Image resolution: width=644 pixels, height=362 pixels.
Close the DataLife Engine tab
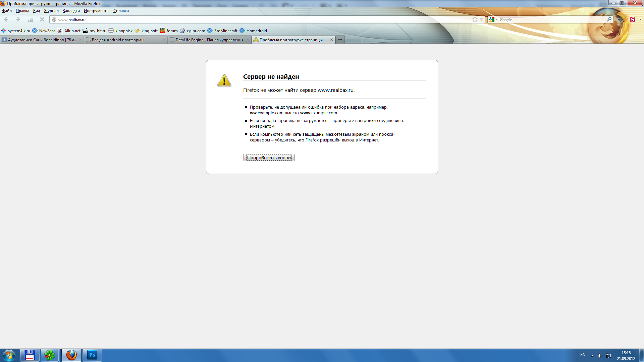point(248,40)
